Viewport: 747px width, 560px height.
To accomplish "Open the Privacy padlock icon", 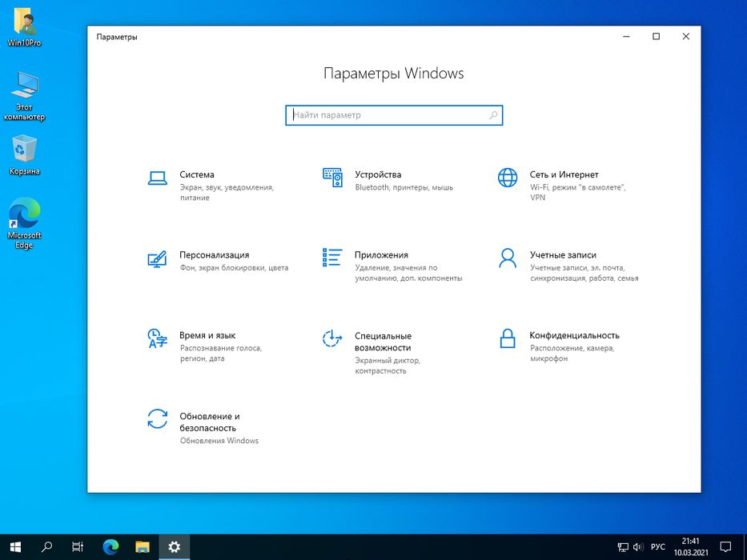I will point(508,338).
